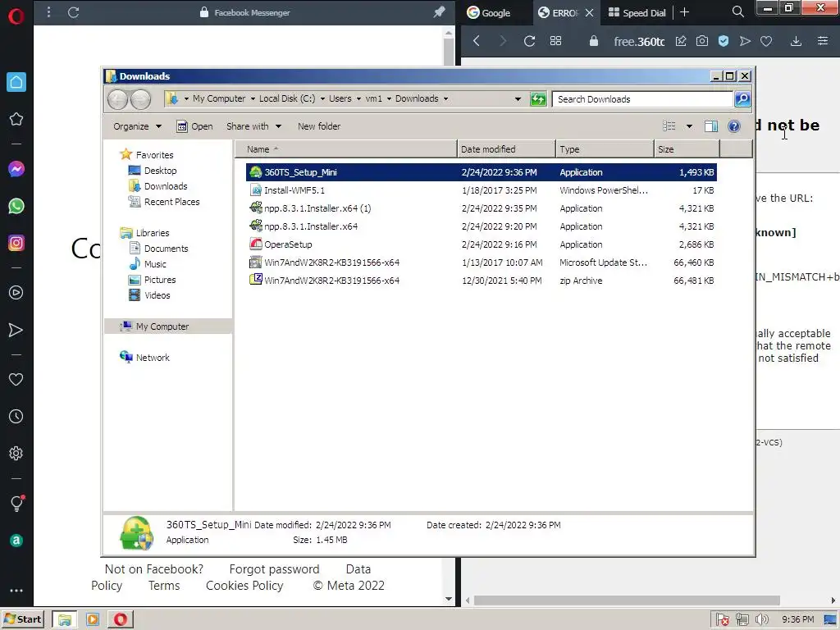
Task: Open Cookies Policy link
Action: tap(244, 586)
